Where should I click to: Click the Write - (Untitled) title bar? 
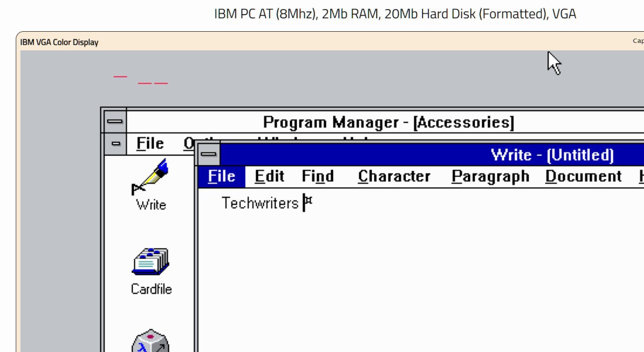tap(432, 154)
